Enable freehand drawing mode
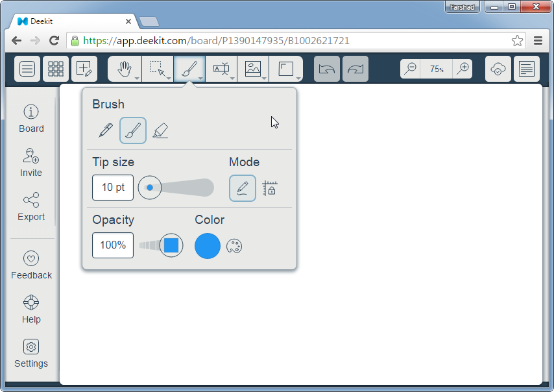554x392 pixels. pyautogui.click(x=243, y=188)
